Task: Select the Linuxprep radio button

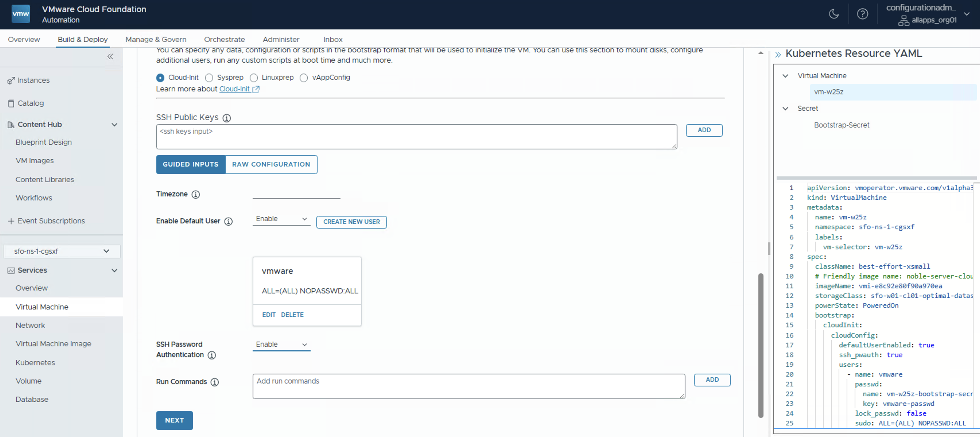Action: (x=254, y=78)
